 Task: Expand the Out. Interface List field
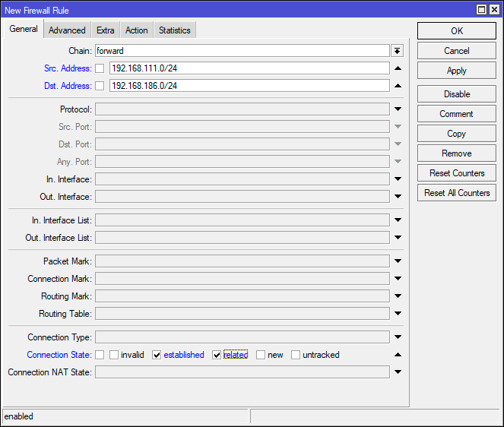pyautogui.click(x=398, y=238)
